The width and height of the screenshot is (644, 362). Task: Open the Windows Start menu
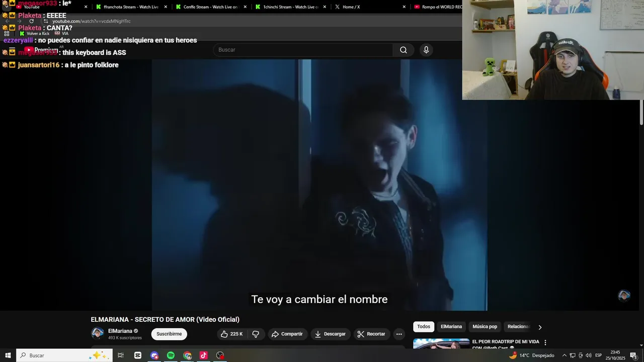click(8, 355)
